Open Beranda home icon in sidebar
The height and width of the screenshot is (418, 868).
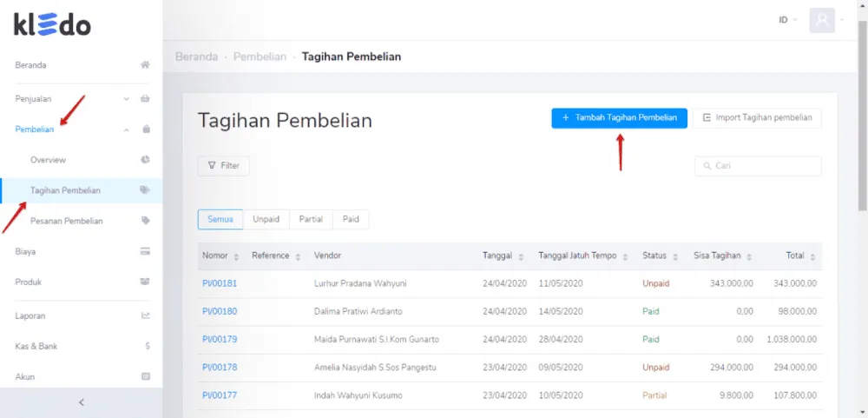click(x=145, y=65)
